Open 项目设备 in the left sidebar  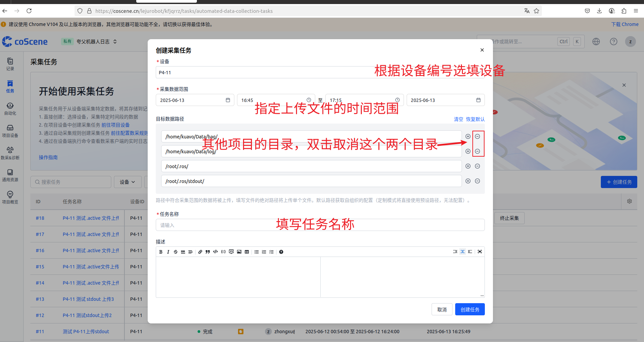[10, 131]
